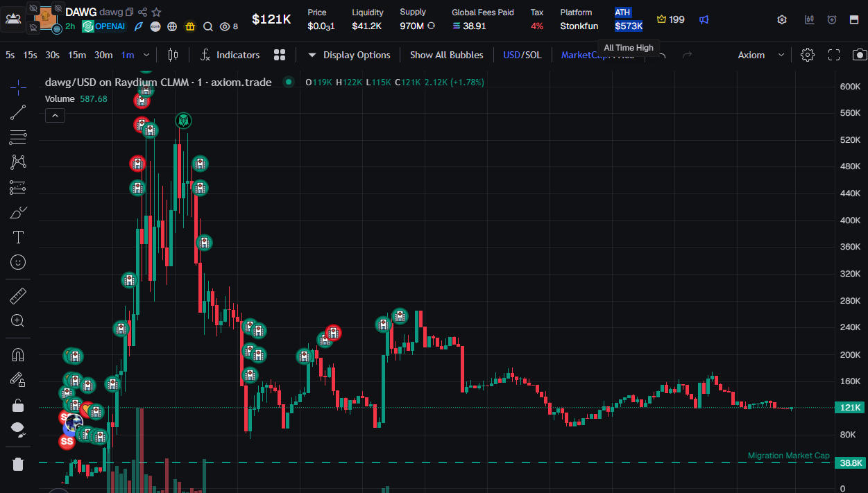868x493 pixels.
Task: Click the current price 121K axis label
Action: (x=851, y=408)
